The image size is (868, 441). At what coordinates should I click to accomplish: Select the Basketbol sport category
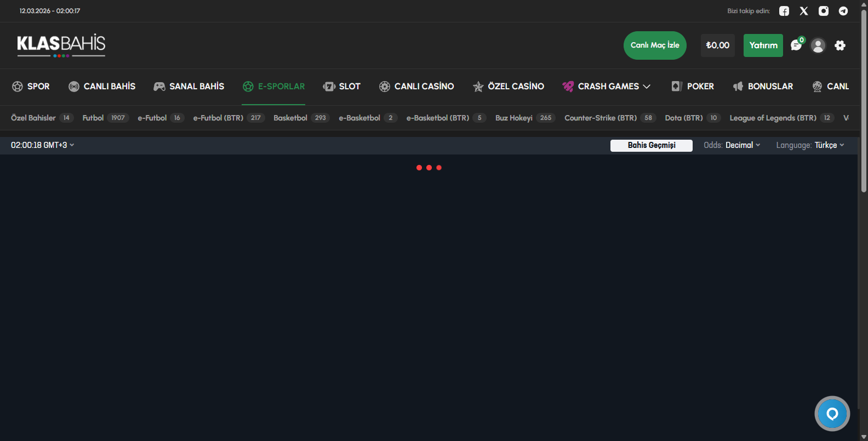click(x=301, y=118)
